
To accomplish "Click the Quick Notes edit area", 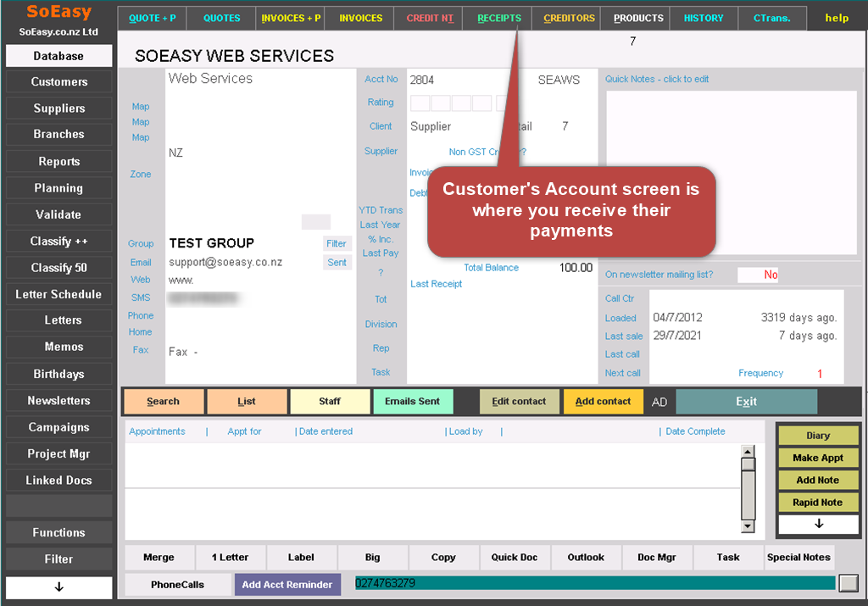I will click(x=732, y=172).
